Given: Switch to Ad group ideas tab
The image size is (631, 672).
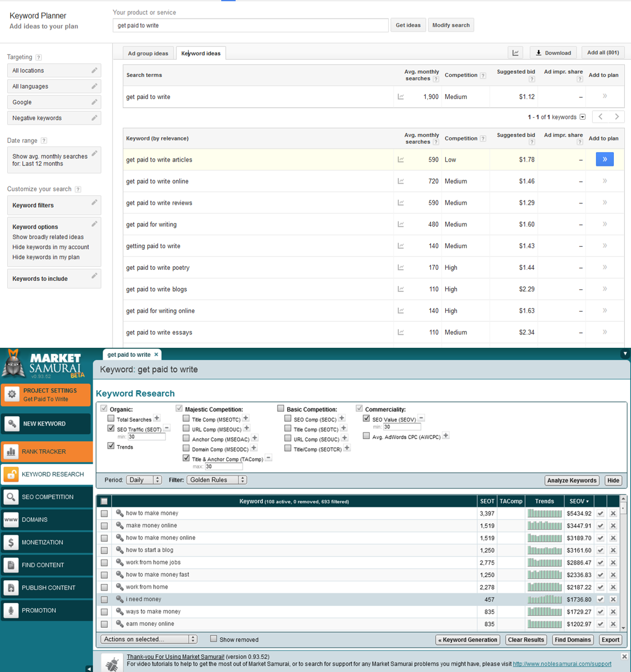Looking at the screenshot, I should (x=148, y=53).
